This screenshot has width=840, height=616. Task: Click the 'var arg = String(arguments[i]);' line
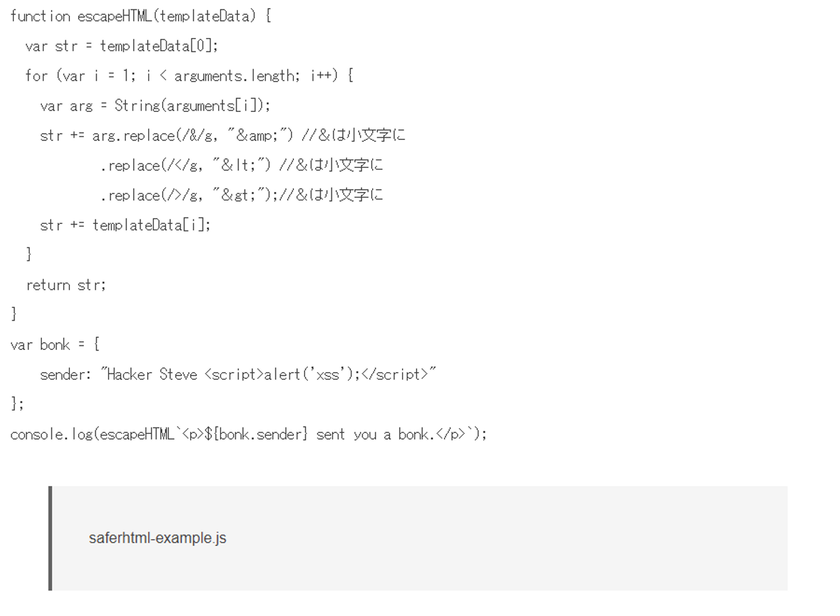(155, 106)
